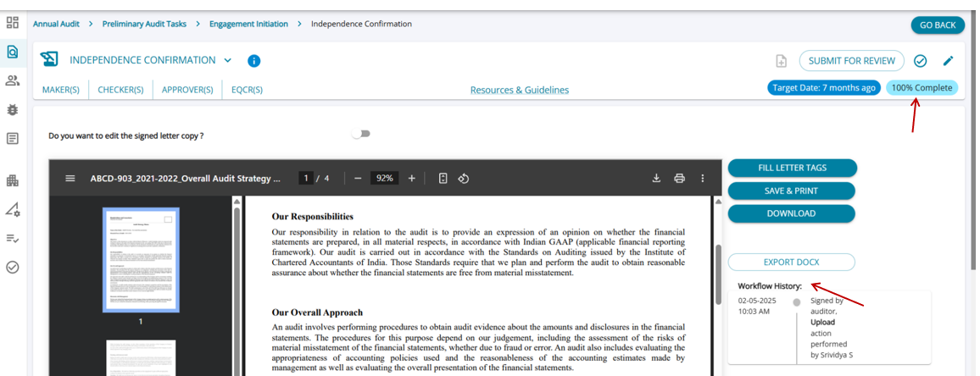Click the PDF document vertical scrollbar
The width and height of the screenshot is (980, 376).
point(718,274)
